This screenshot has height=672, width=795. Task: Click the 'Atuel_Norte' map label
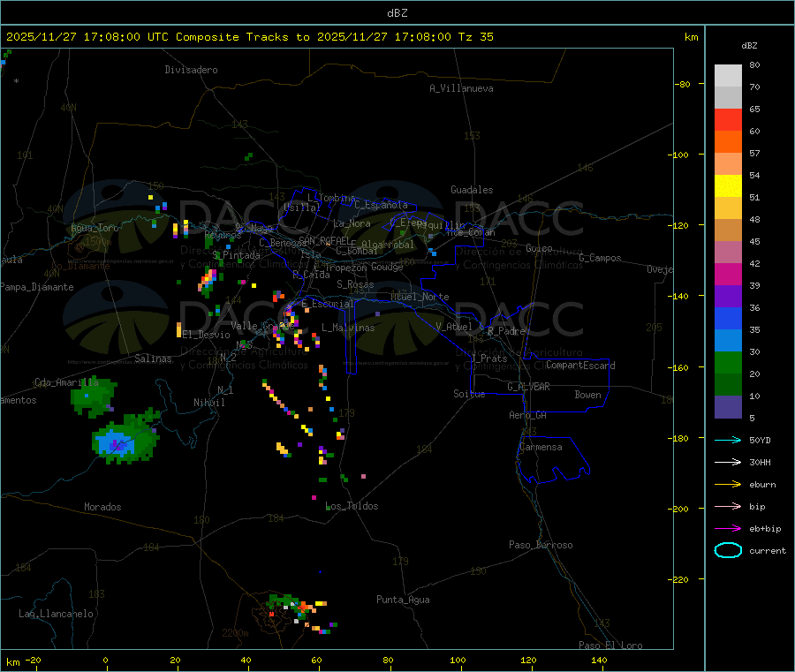420,297
